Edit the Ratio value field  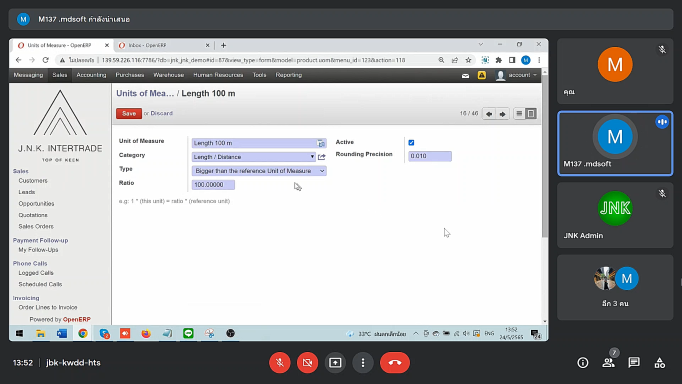213,185
